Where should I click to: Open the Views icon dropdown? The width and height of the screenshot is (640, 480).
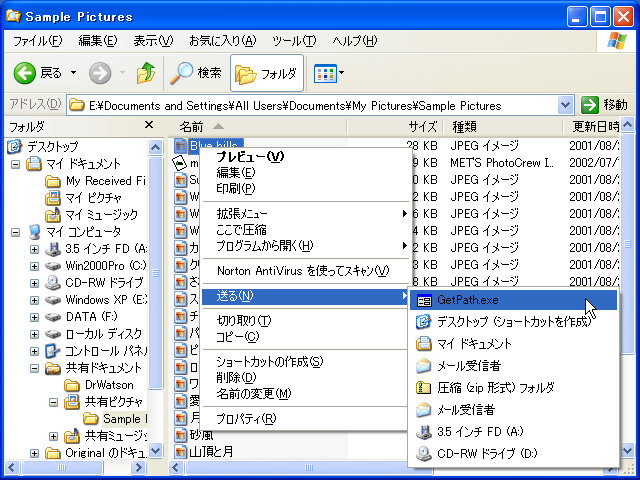click(x=329, y=73)
